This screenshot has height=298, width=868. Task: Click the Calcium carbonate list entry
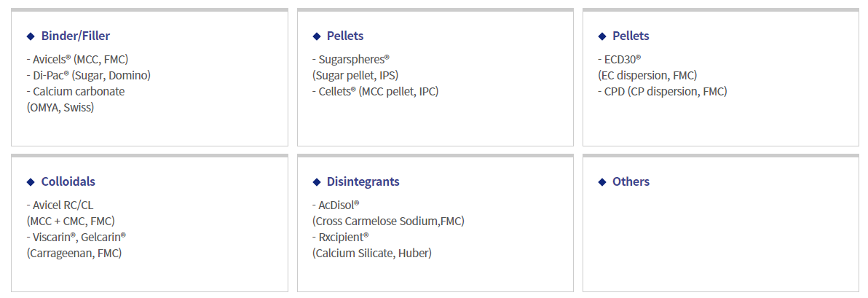(x=76, y=91)
